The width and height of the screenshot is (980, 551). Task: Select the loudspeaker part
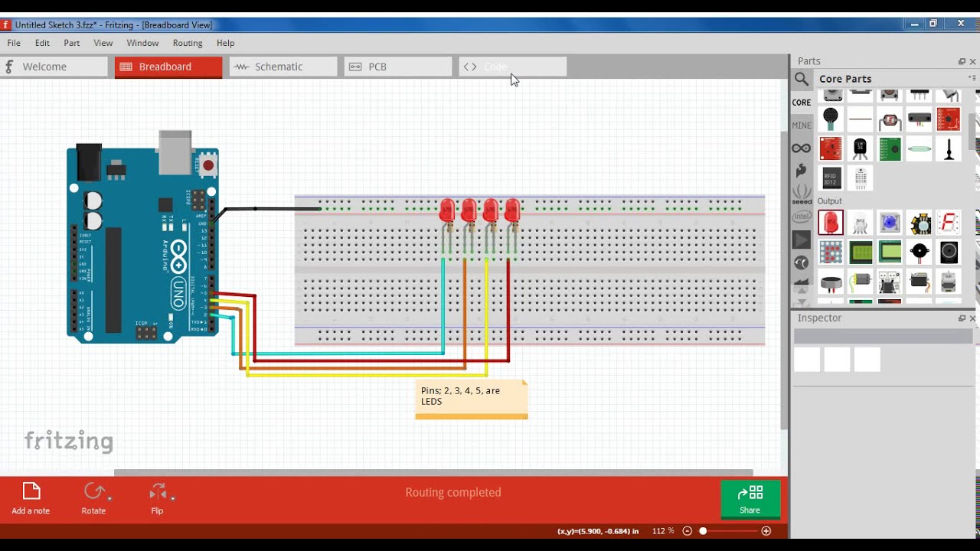949,252
